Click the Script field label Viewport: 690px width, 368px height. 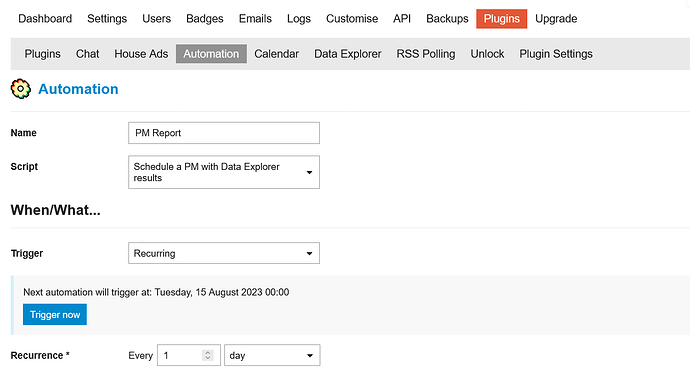(x=24, y=166)
